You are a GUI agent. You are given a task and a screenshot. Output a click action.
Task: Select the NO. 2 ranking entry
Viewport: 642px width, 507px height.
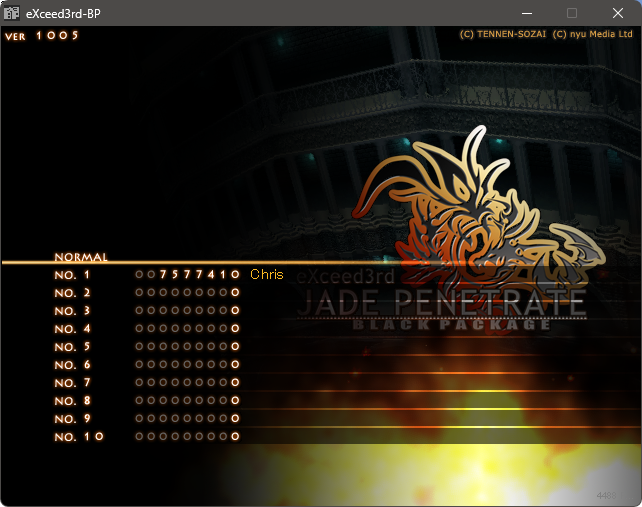click(x=72, y=293)
